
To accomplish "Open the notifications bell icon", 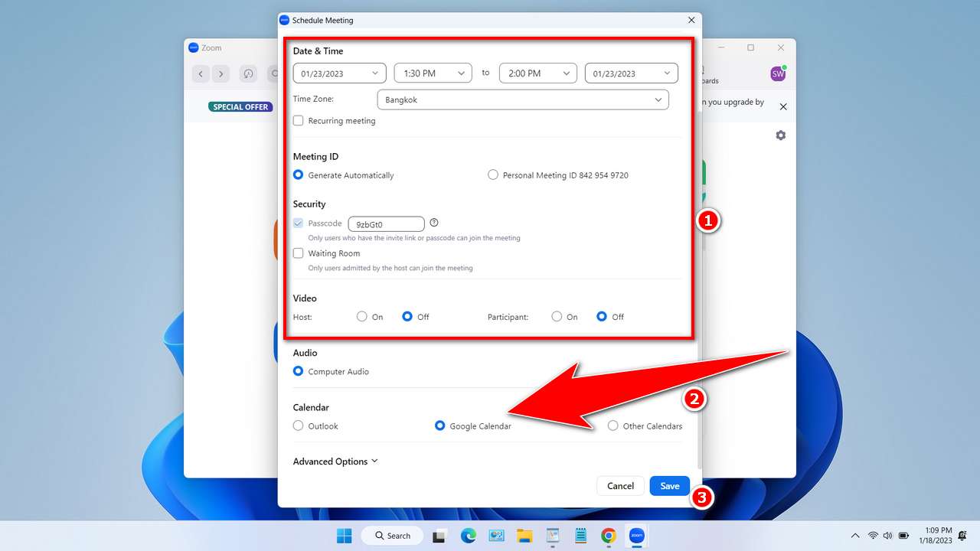I will [962, 536].
